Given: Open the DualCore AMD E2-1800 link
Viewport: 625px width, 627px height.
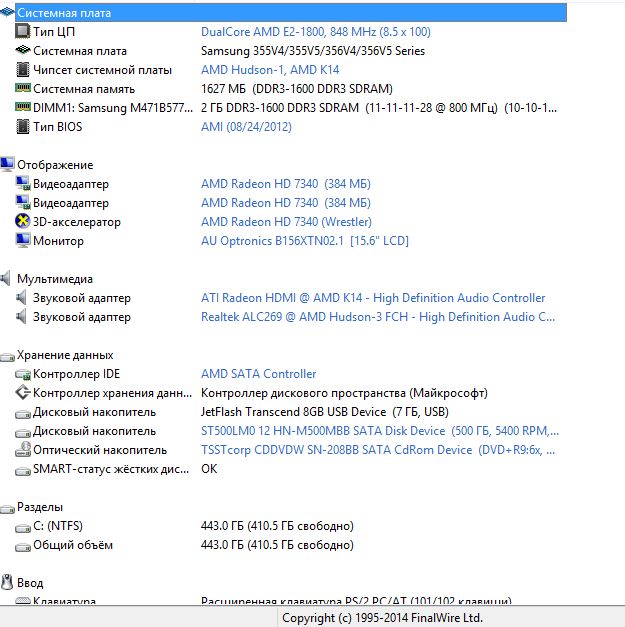Looking at the screenshot, I should (x=315, y=32).
